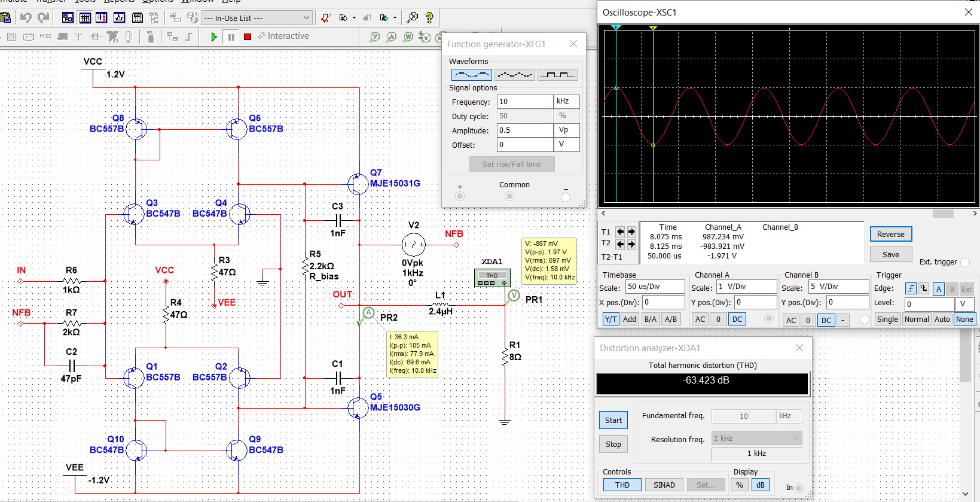Open amplitude unit Vp dropdown
The height and width of the screenshot is (502, 980).
point(567,130)
